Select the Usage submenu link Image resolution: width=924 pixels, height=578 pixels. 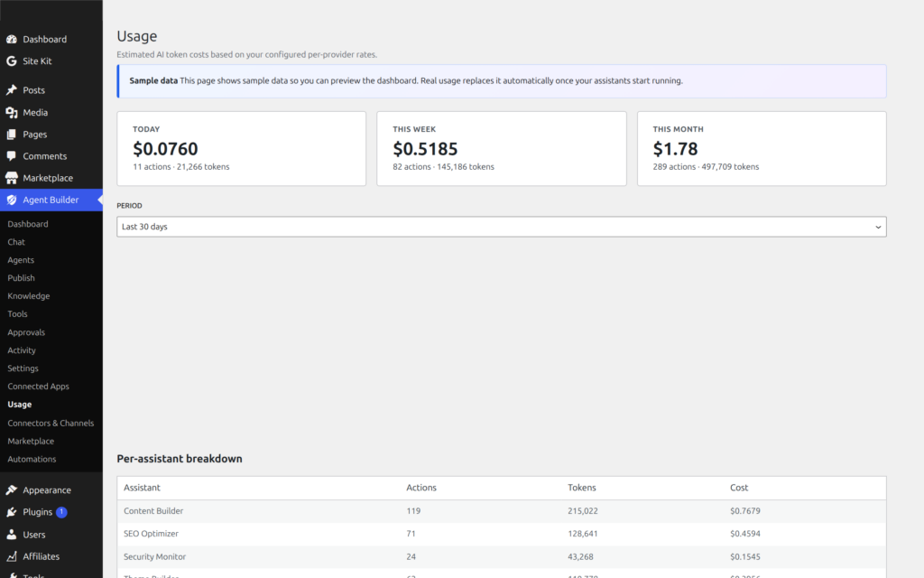[x=20, y=405]
